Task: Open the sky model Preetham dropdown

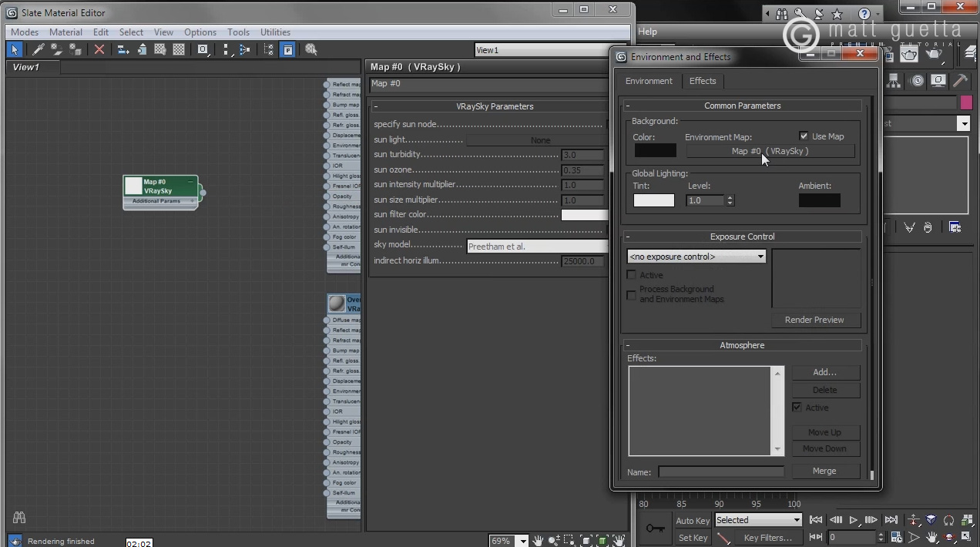Action: (538, 247)
